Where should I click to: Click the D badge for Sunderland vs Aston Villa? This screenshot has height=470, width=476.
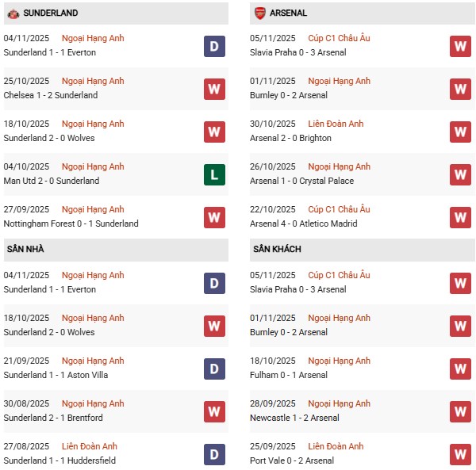tap(214, 369)
